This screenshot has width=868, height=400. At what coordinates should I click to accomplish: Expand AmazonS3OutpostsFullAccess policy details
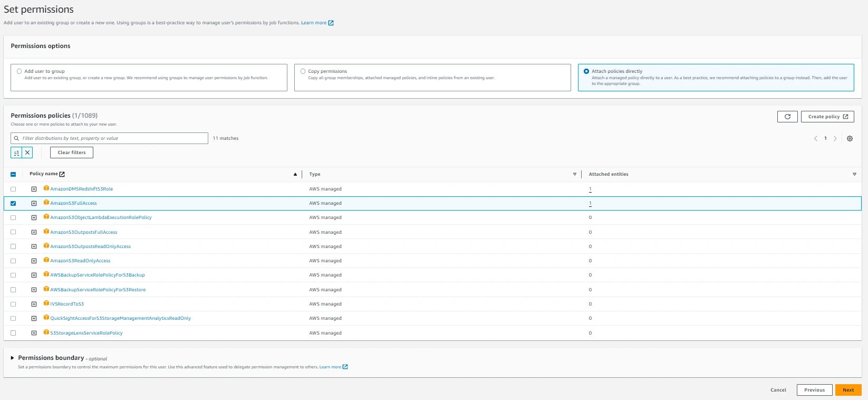click(34, 232)
